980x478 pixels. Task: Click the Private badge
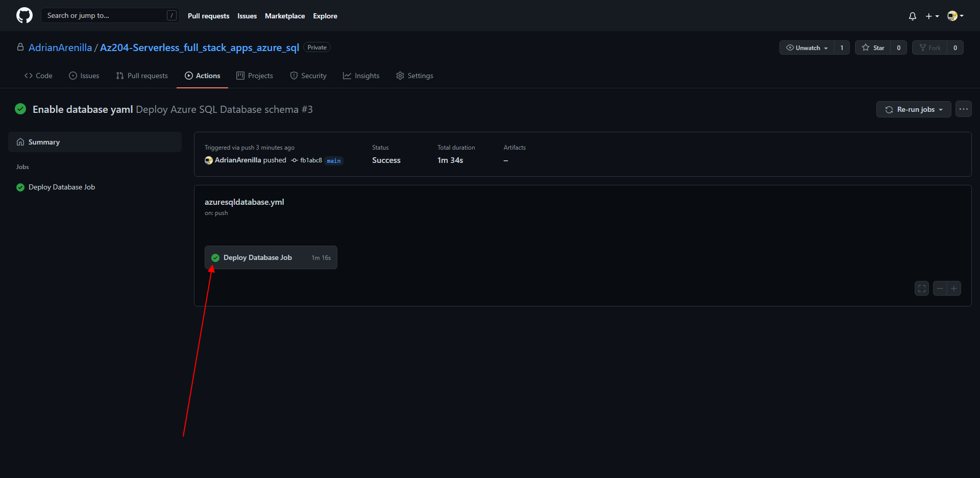(x=317, y=47)
